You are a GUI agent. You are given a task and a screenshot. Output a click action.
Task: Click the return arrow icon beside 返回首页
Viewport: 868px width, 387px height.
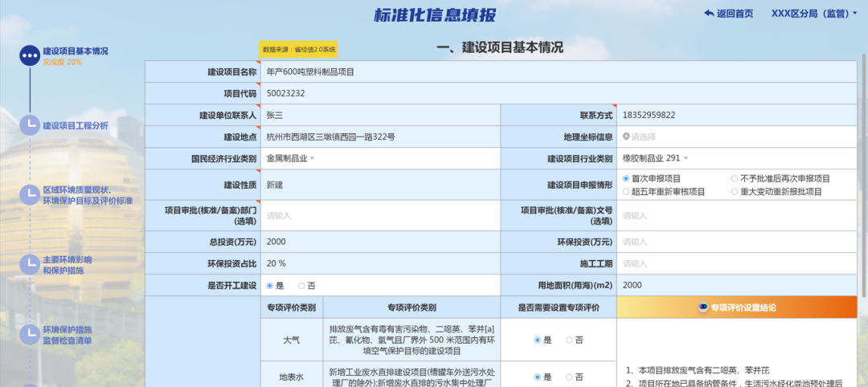click(x=709, y=14)
